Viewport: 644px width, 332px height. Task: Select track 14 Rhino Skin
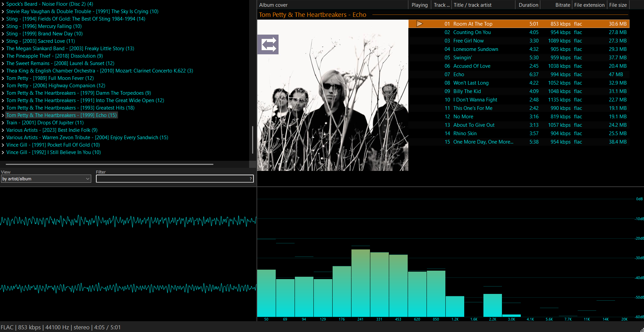519,133
